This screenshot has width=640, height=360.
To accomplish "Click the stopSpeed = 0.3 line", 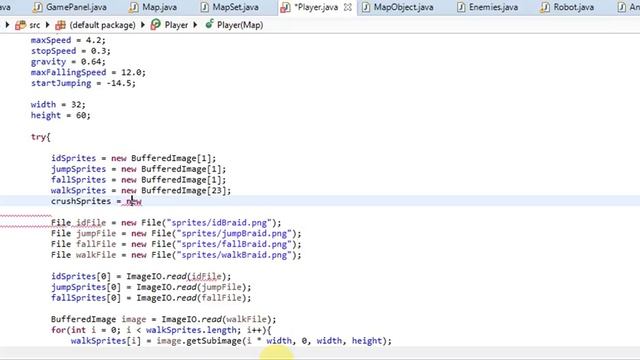I will pyautogui.click(x=71, y=51).
